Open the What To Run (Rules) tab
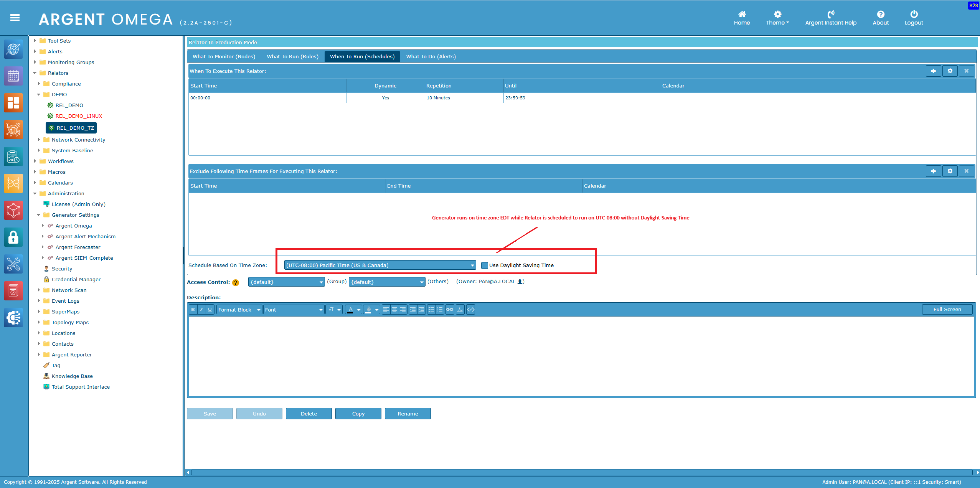Image resolution: width=980 pixels, height=488 pixels. click(292, 57)
